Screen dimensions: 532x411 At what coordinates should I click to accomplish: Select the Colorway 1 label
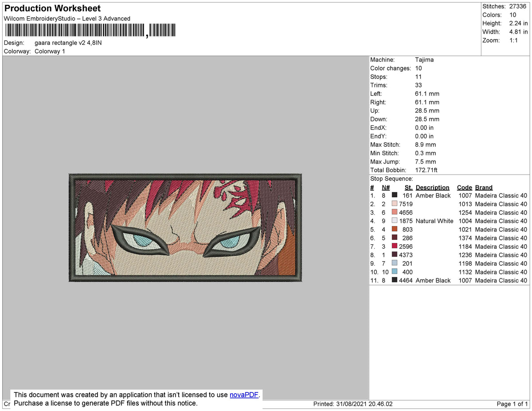(50, 51)
